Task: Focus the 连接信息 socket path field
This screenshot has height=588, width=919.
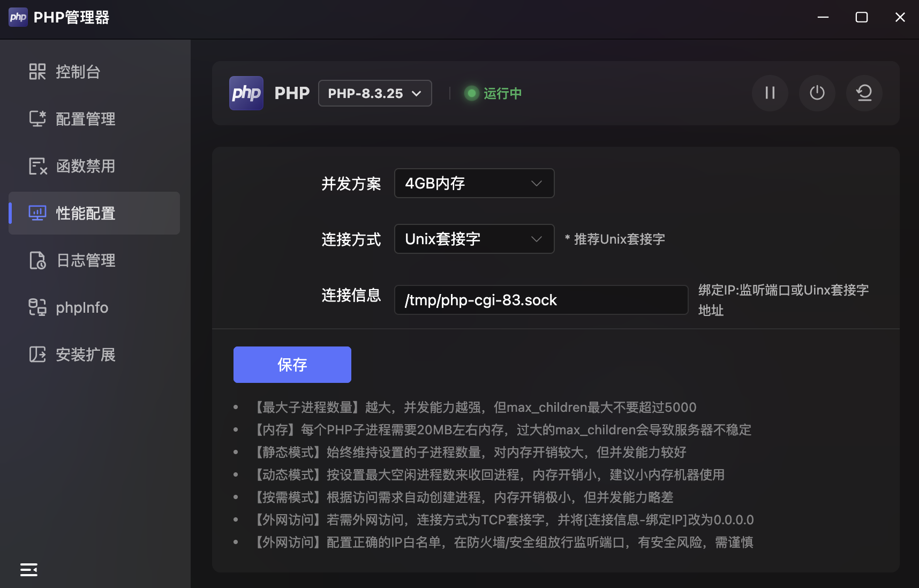Action: coord(541,300)
